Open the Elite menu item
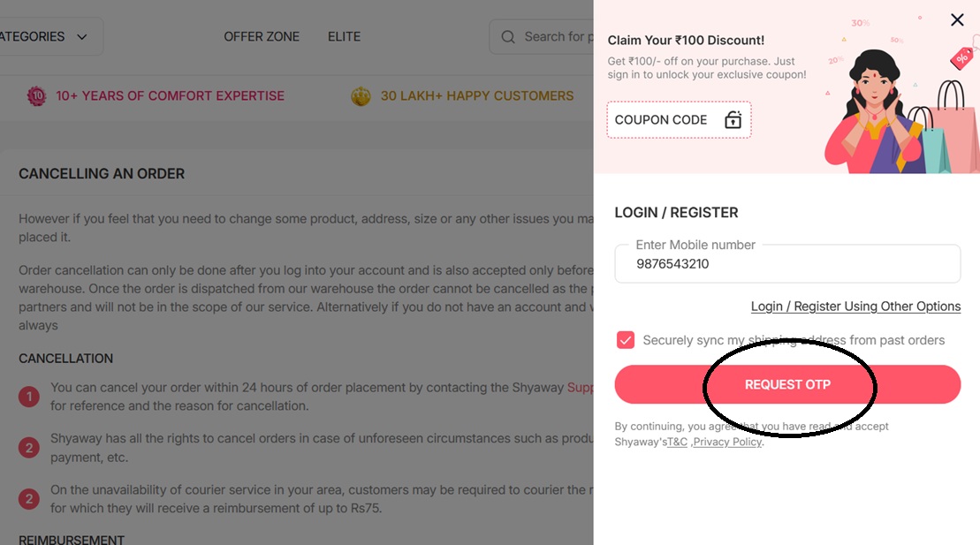The width and height of the screenshot is (980, 545). coord(344,36)
